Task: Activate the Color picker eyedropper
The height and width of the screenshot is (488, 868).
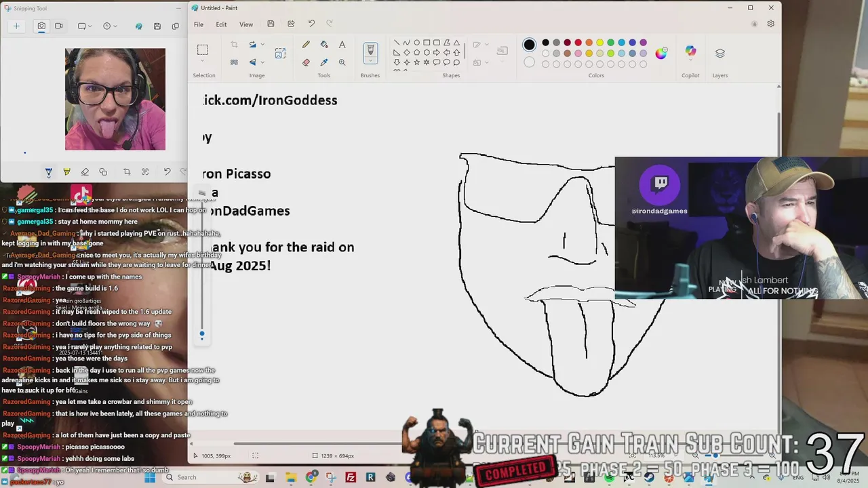Action: tap(324, 62)
